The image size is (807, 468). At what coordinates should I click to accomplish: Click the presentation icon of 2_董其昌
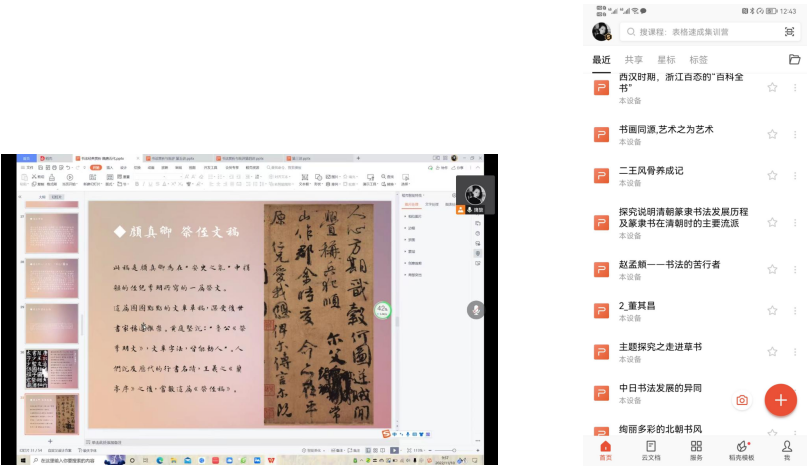coord(601,310)
